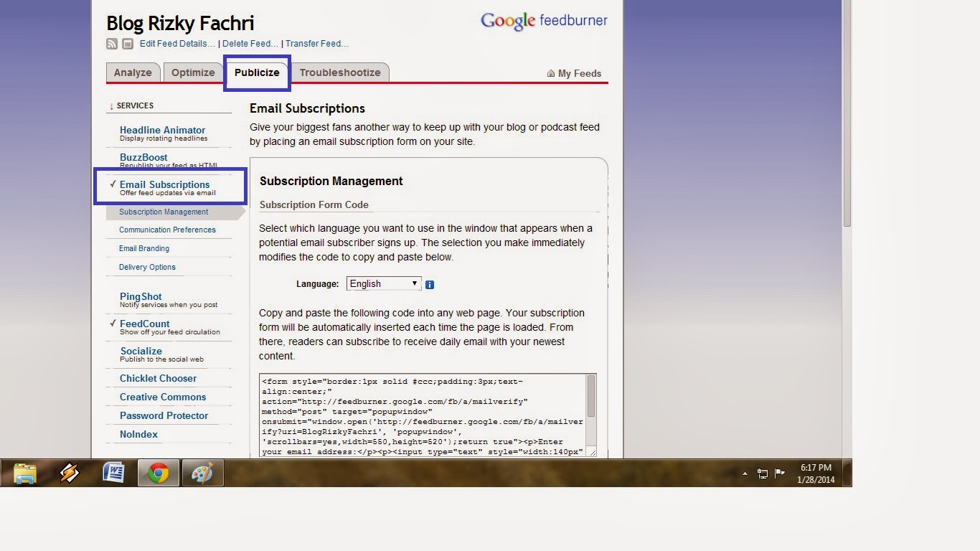Open Creative Commons service
980x551 pixels.
[x=163, y=397]
